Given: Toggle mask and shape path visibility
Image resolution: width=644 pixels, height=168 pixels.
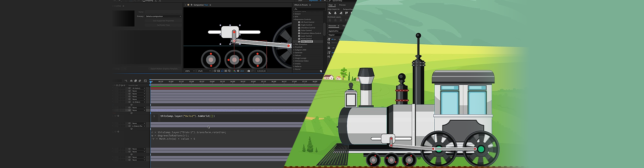Looking at the screenshot, I should pos(222,71).
